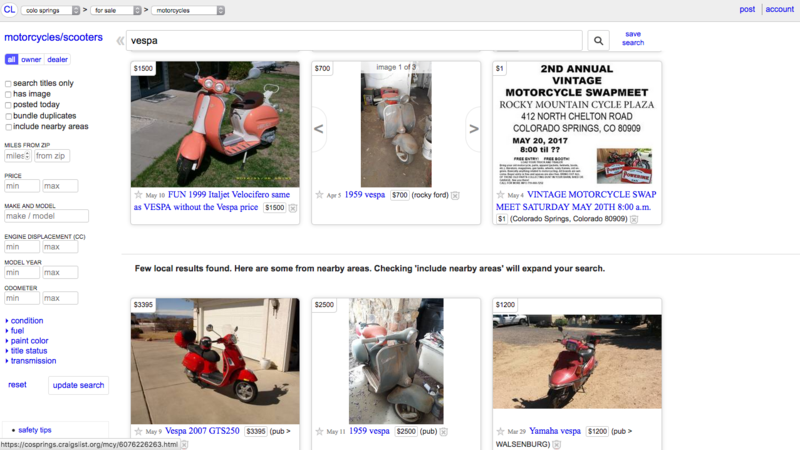Click update search button
The height and width of the screenshot is (450, 800).
click(x=79, y=385)
